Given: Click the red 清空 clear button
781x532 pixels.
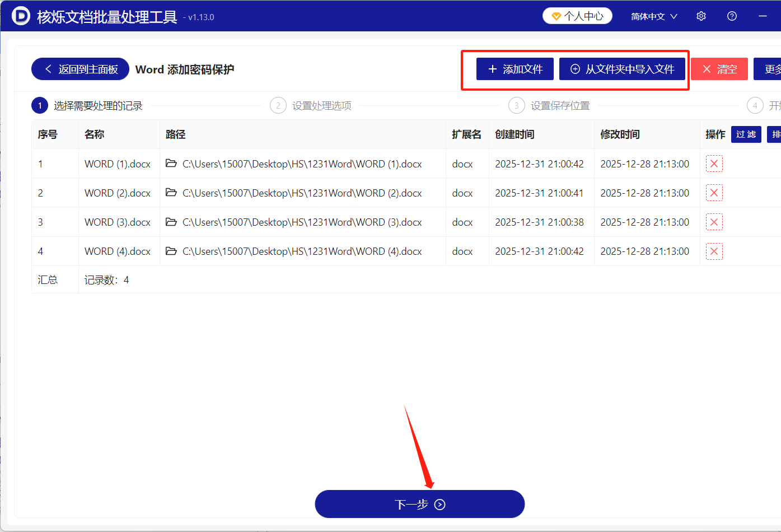Looking at the screenshot, I should click(x=719, y=68).
